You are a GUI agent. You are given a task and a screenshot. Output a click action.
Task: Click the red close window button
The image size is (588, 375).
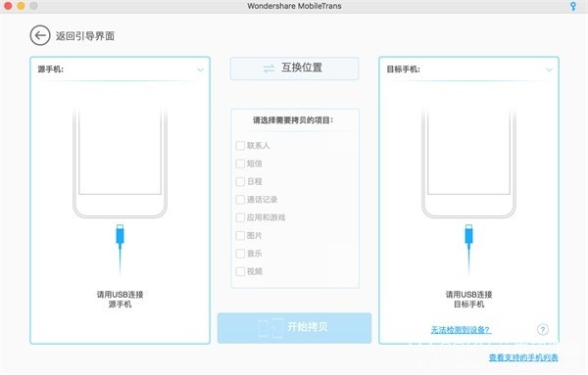pyautogui.click(x=8, y=6)
